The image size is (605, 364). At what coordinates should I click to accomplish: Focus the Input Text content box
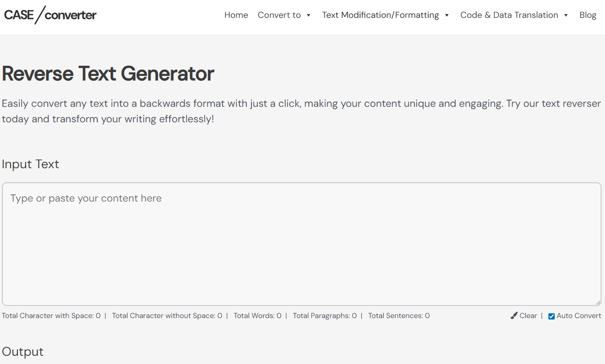[302, 244]
